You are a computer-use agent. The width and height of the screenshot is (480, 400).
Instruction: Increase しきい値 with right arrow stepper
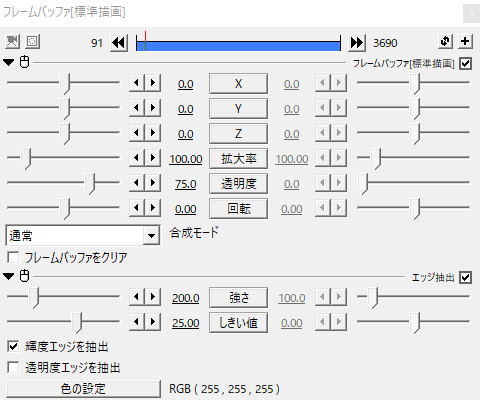click(153, 322)
